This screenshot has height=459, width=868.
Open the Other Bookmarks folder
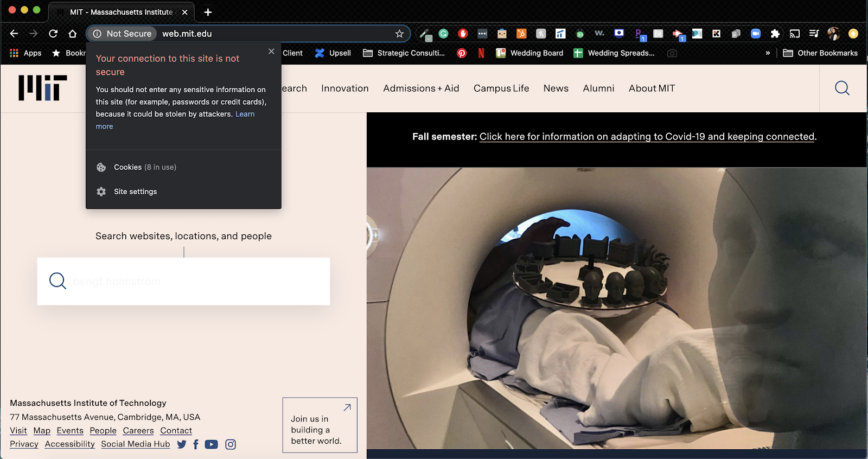(821, 53)
